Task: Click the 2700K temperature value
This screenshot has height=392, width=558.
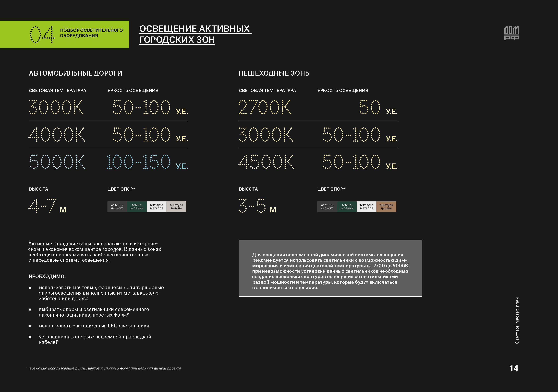Action: click(265, 107)
